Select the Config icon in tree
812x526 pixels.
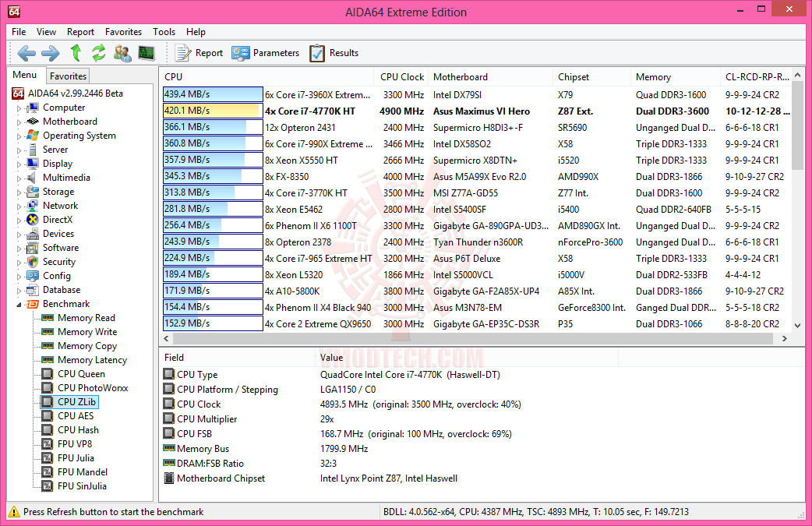(33, 275)
